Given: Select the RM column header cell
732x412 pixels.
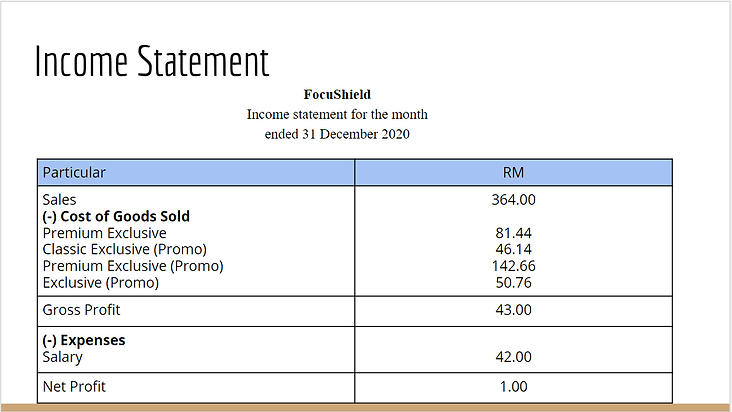Looking at the screenshot, I should click(514, 172).
